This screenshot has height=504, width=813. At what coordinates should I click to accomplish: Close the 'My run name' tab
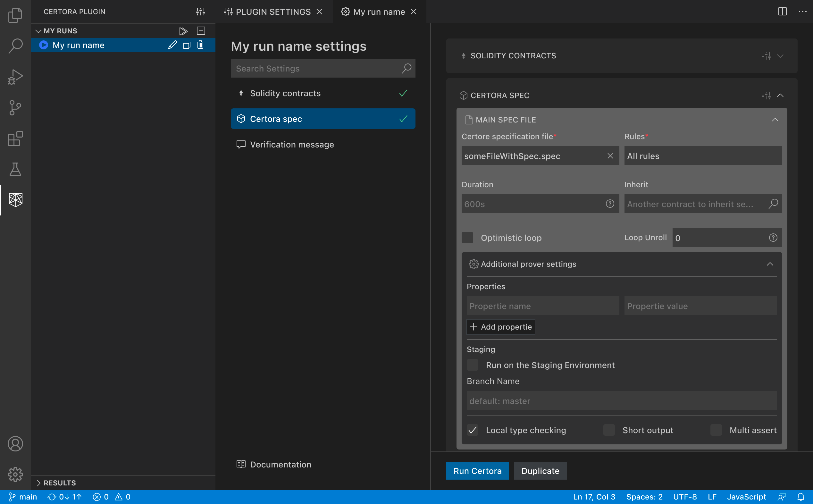point(414,12)
